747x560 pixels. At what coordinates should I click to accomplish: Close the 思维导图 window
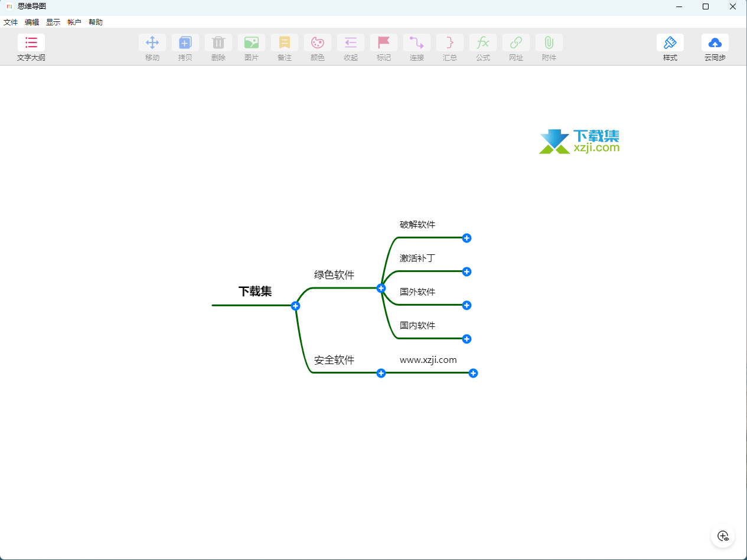[x=733, y=6]
